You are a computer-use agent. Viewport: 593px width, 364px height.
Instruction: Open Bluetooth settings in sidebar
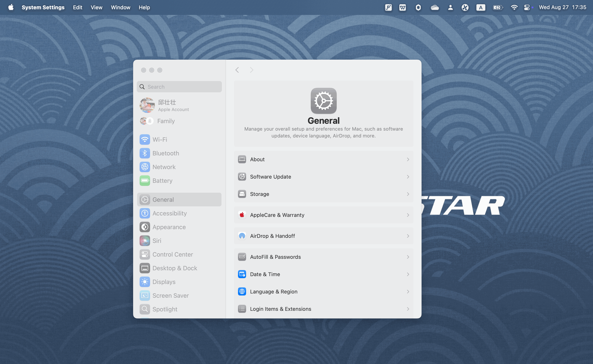(x=179, y=153)
